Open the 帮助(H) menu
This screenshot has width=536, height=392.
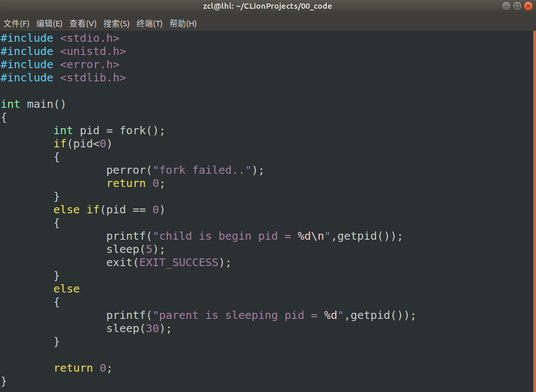click(x=183, y=24)
